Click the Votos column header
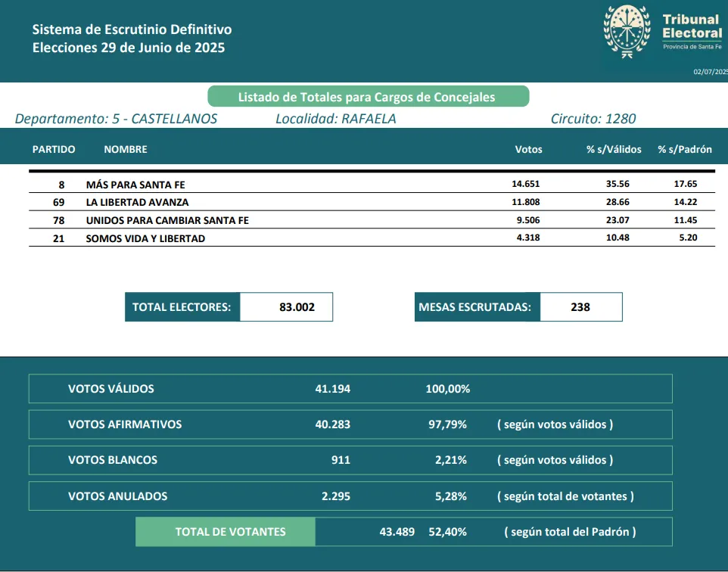The height and width of the screenshot is (572, 728). [528, 149]
